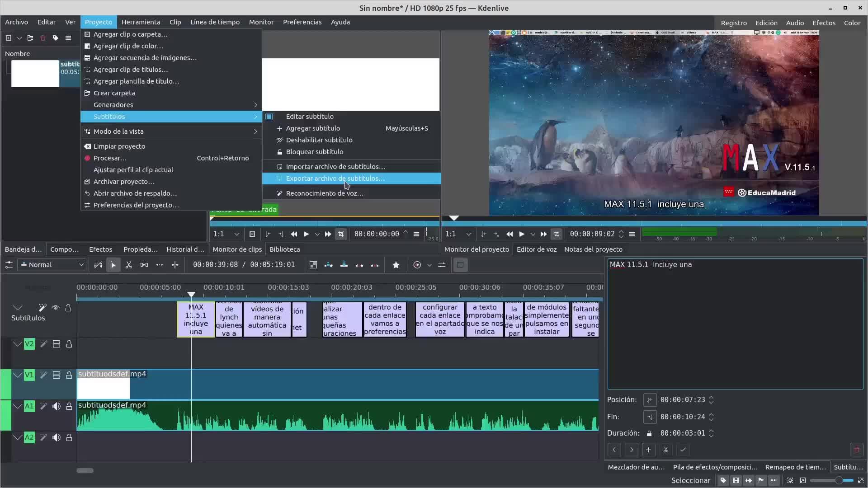The image size is (868, 488).
Task: Select the razor (scissors) tool in the timeline toolbar
Action: click(x=129, y=265)
